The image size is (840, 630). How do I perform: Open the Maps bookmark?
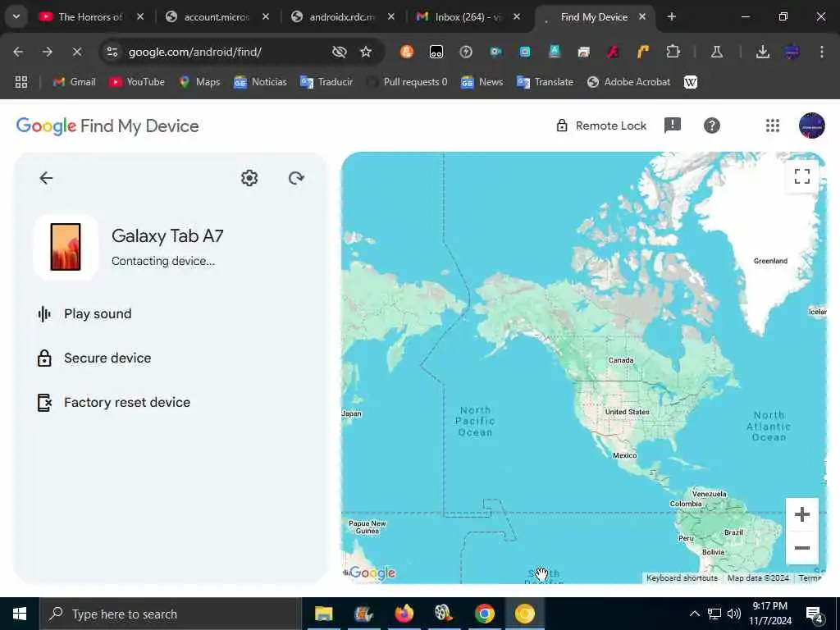(x=199, y=82)
